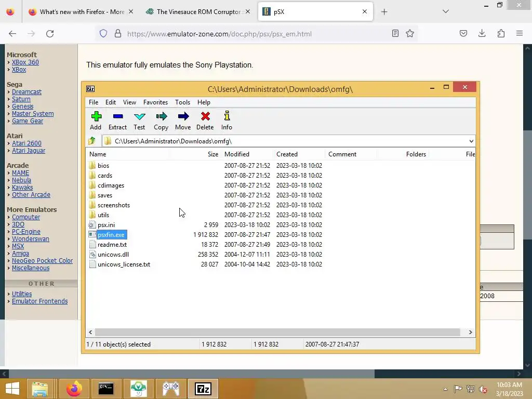Open the Favorites menu

click(155, 102)
